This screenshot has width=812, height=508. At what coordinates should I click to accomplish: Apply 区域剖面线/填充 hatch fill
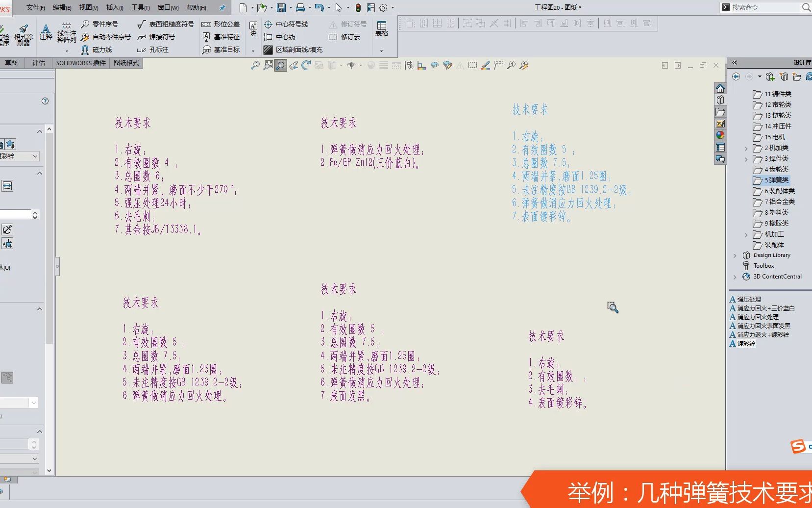point(295,50)
